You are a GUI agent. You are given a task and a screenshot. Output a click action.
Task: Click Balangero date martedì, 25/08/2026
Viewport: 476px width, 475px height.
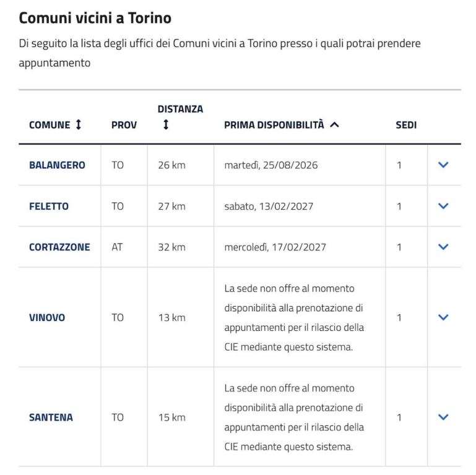point(271,165)
